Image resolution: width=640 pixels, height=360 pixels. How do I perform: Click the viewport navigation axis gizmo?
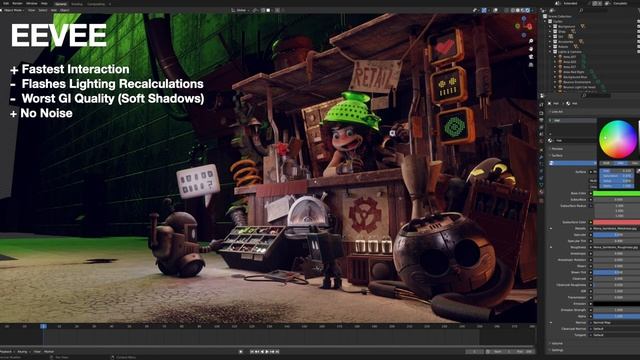(524, 27)
